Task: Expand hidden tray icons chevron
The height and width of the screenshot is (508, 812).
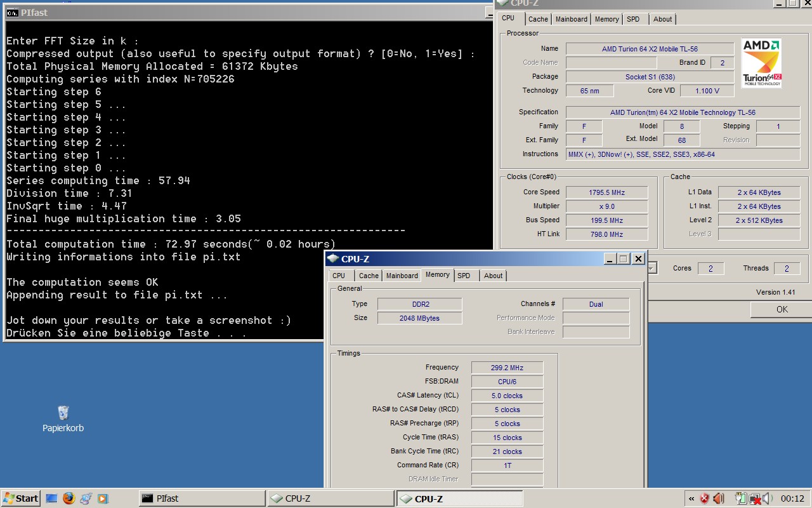Action: point(691,498)
